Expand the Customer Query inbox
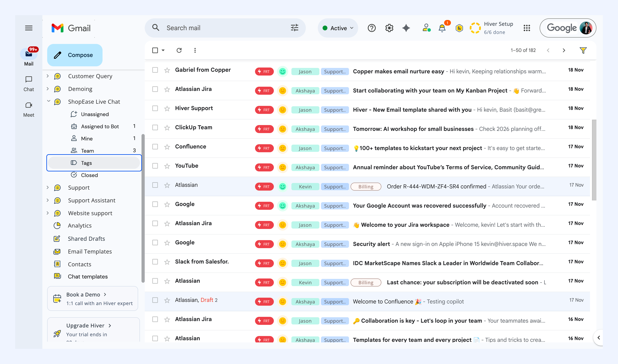 [48, 76]
